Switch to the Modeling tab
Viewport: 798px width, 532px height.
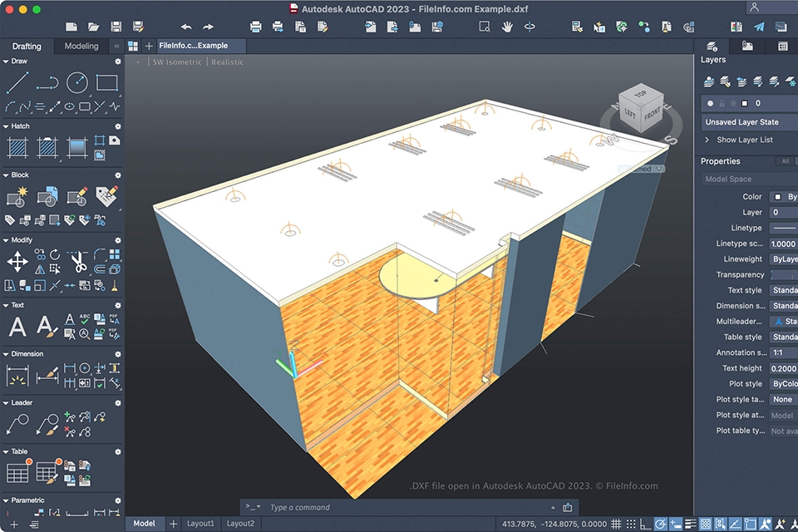81,47
